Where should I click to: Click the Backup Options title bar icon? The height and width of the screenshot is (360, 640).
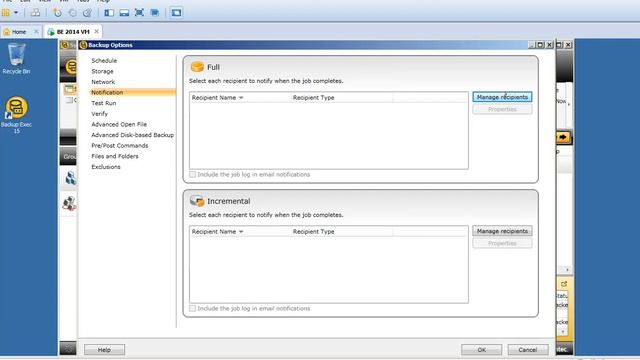(x=83, y=45)
